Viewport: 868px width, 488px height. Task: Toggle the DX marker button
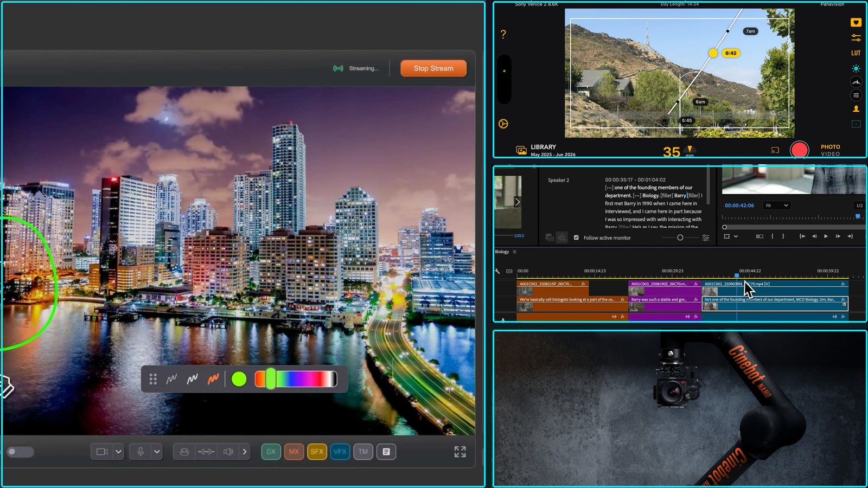click(x=271, y=452)
